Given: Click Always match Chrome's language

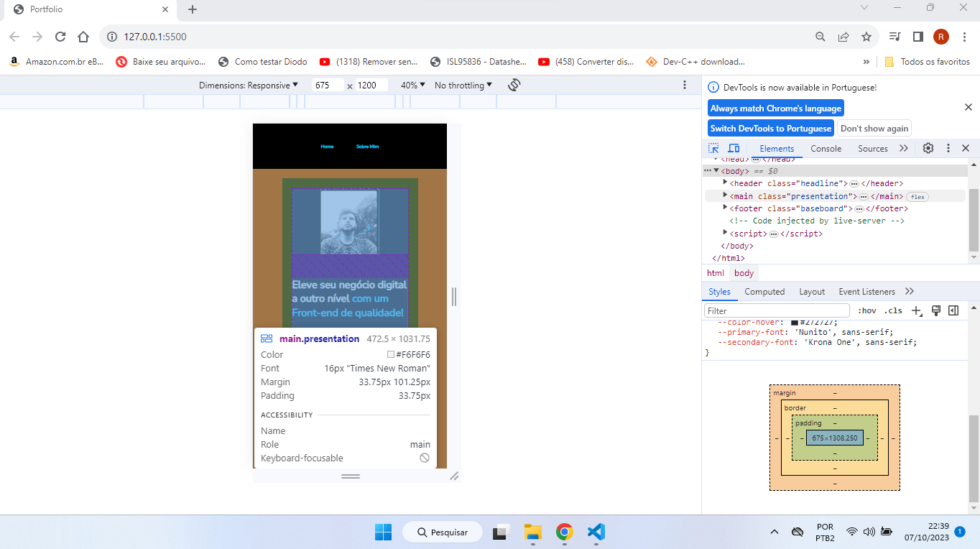Looking at the screenshot, I should (776, 109).
